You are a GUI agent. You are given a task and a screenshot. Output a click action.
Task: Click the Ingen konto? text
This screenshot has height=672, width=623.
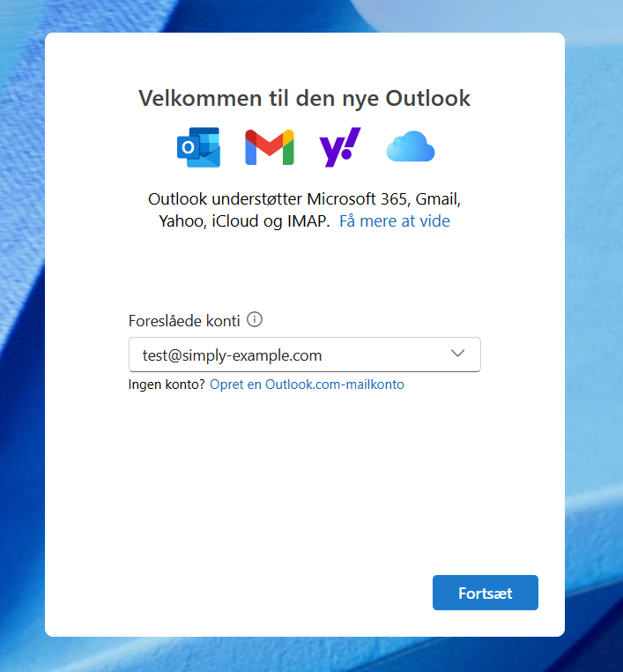click(167, 385)
